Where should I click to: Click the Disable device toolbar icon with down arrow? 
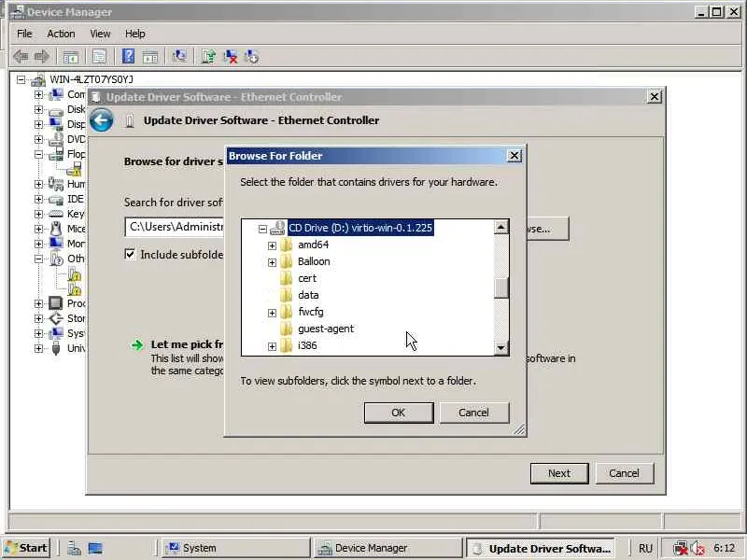tap(251, 57)
